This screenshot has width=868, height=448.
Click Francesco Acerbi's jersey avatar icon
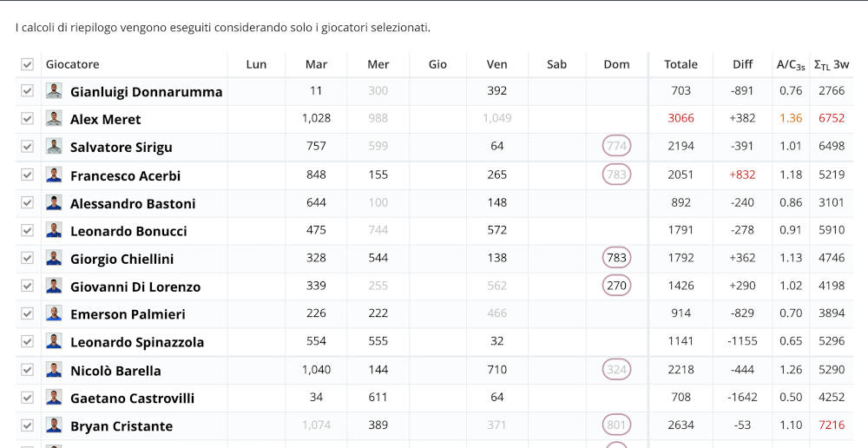pyautogui.click(x=54, y=175)
